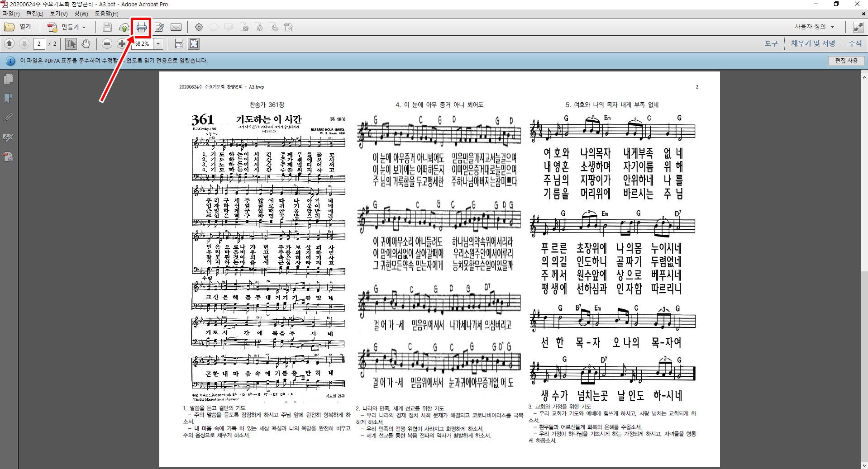Click heading 5. 여호와 나의 목자 내게 부족 없네
Image resolution: width=868 pixels, height=469 pixels.
(x=612, y=104)
